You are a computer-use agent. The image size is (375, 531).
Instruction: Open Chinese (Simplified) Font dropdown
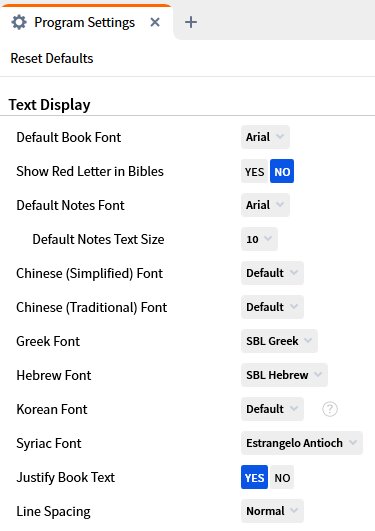[272, 273]
